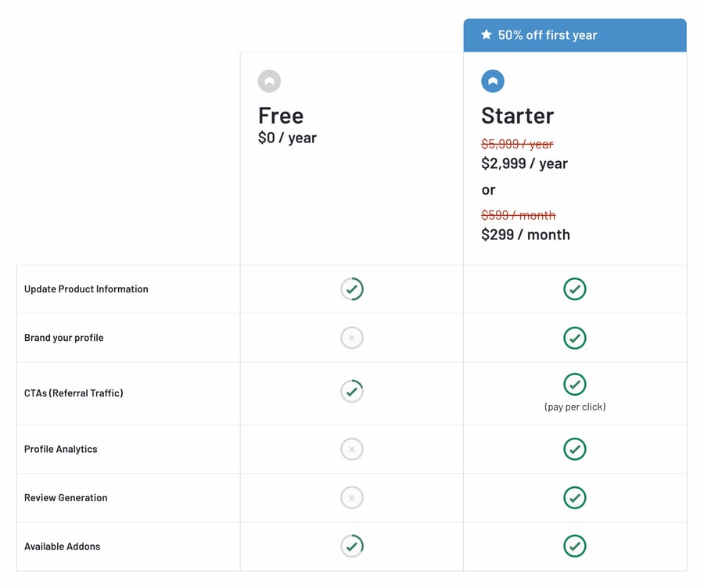Expand the CTAs (Referral Traffic) row
704x588 pixels.
pos(74,393)
